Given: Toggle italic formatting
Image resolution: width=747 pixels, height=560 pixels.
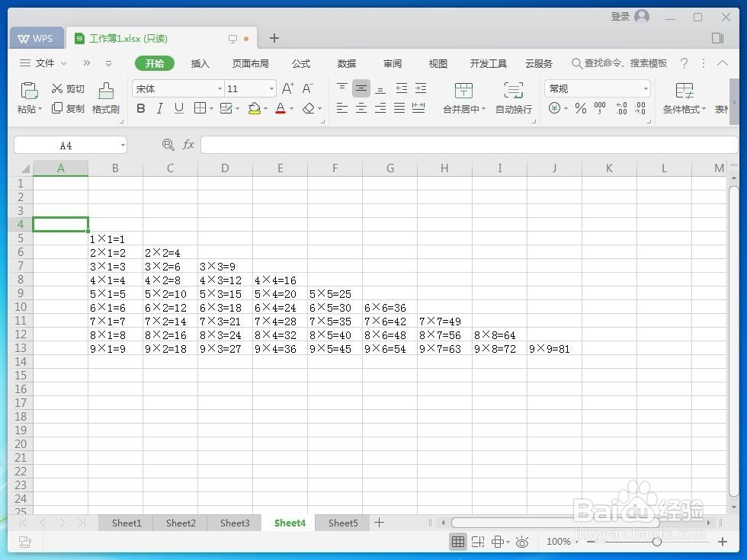Looking at the screenshot, I should coord(160,108).
